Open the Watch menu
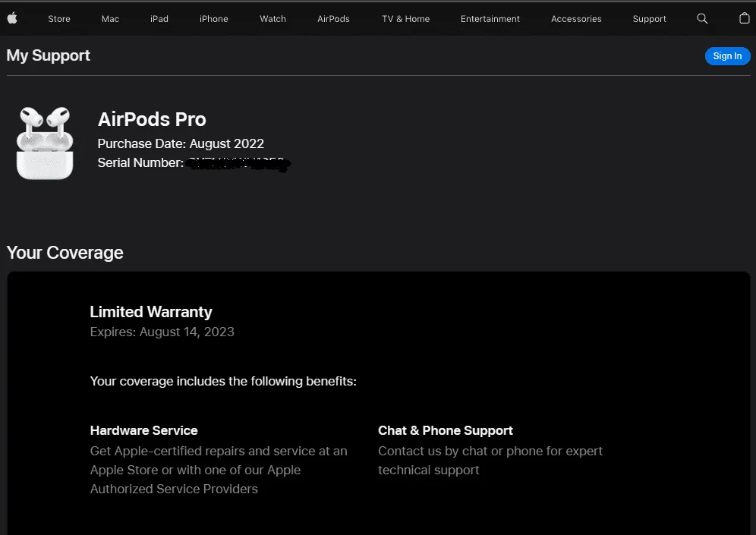This screenshot has height=535, width=756. (x=273, y=19)
